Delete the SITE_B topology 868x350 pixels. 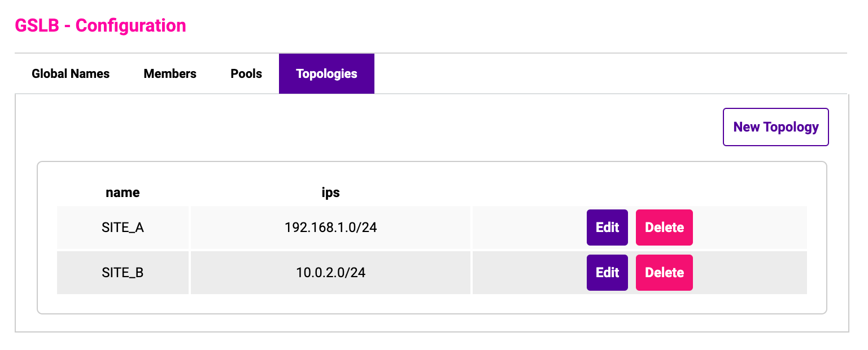tap(664, 273)
